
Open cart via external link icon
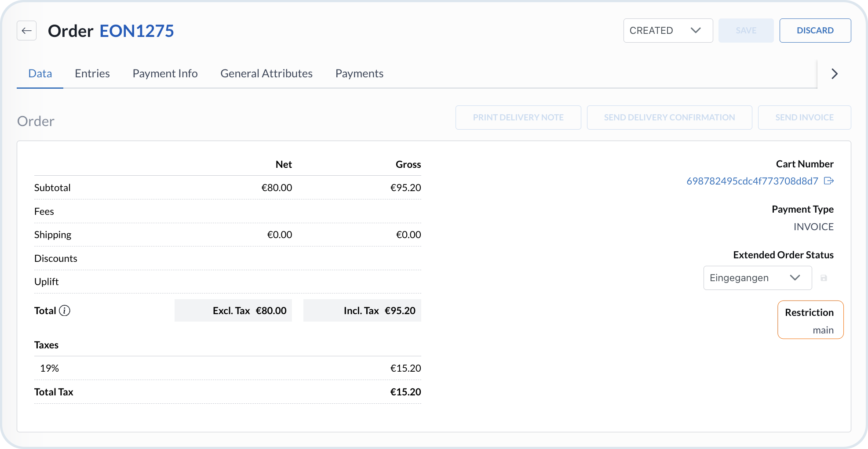829,181
